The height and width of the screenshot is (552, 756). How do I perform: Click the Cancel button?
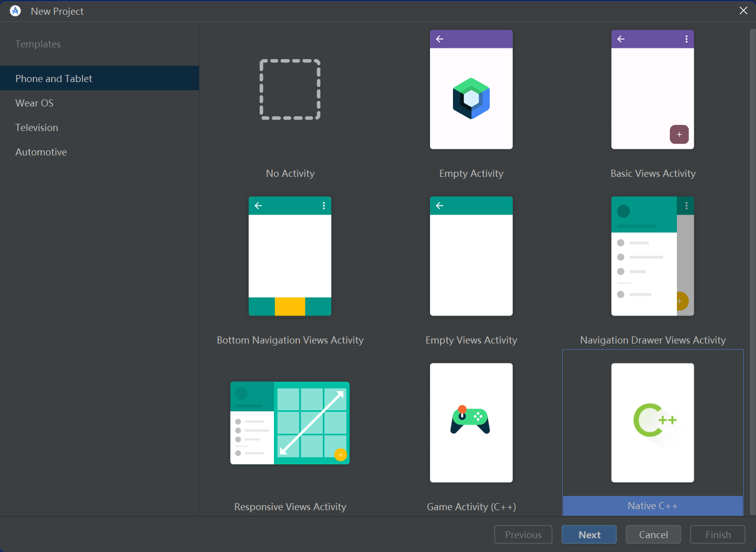pos(653,535)
